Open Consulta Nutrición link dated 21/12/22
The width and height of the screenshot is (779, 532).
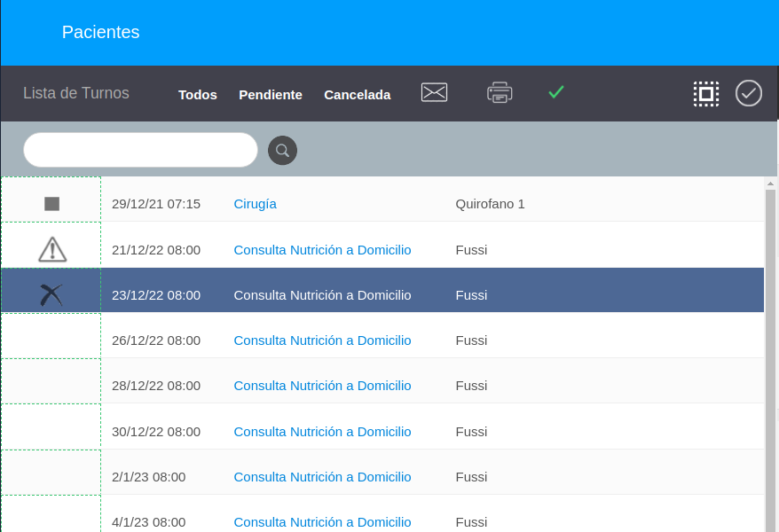(x=322, y=250)
